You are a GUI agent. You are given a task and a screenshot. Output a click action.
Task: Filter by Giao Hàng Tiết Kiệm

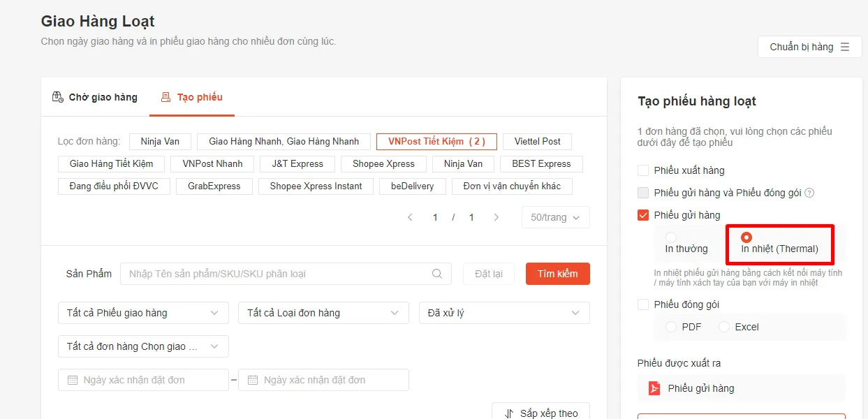click(111, 164)
